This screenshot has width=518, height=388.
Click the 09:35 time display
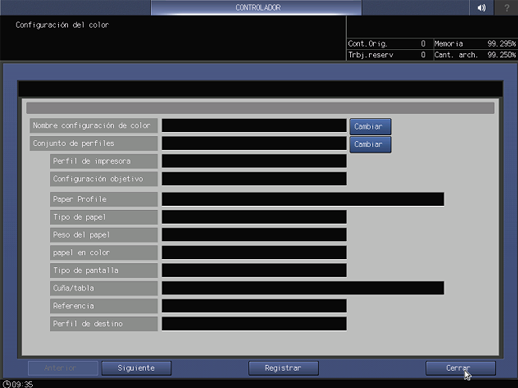tap(22, 384)
